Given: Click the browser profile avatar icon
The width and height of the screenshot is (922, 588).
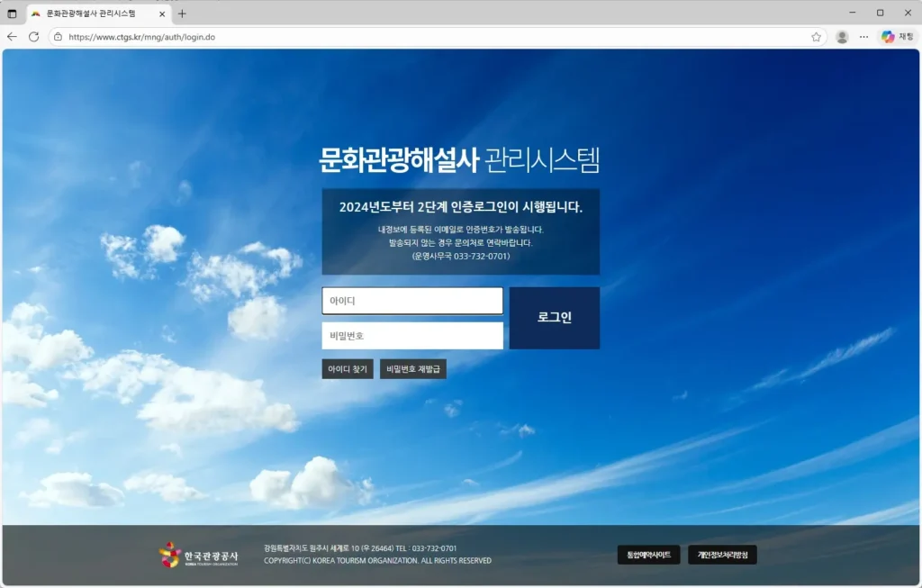Looking at the screenshot, I should pyautogui.click(x=841, y=38).
